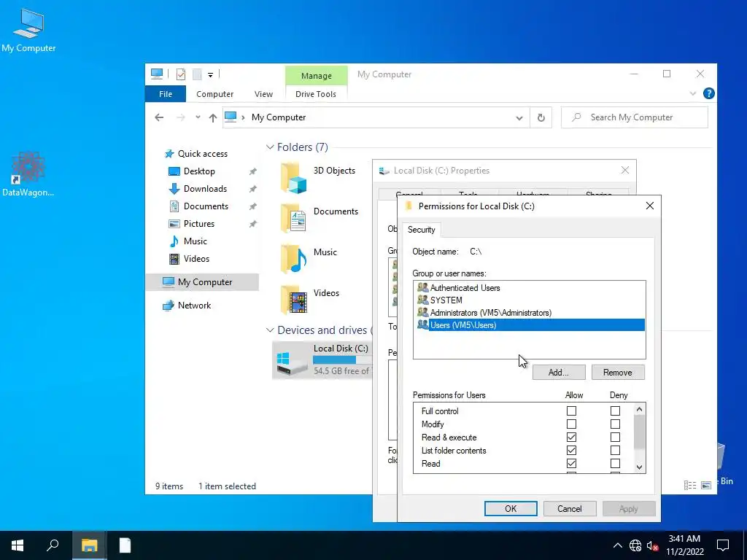Open the address bar history dropdown
Viewport: 747px width, 560px height.
[x=519, y=117]
